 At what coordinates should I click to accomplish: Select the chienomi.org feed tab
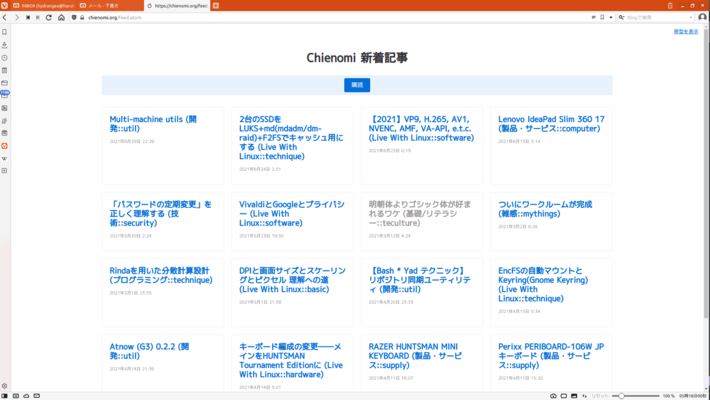click(177, 6)
